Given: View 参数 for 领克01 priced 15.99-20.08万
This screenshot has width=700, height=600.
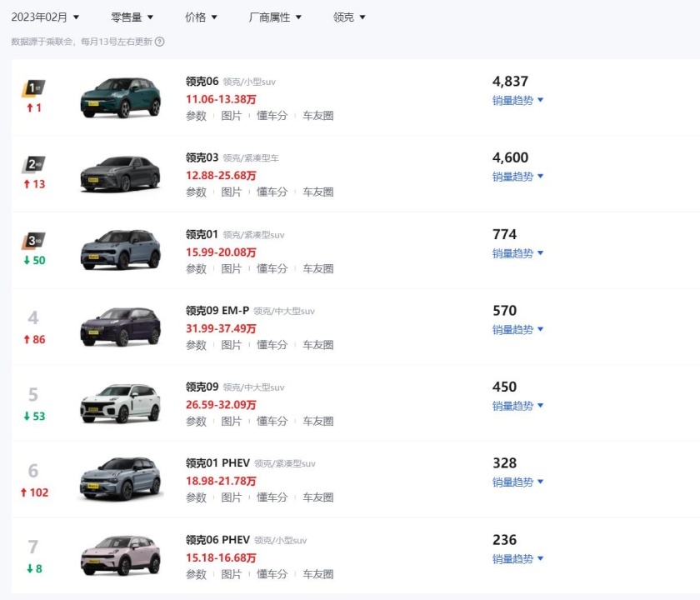Looking at the screenshot, I should pos(196,268).
